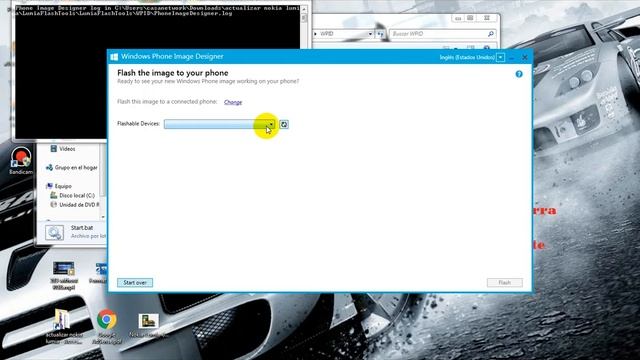Close the Explorer window behind
Screen dimensions: 640x360
pos(487,18)
